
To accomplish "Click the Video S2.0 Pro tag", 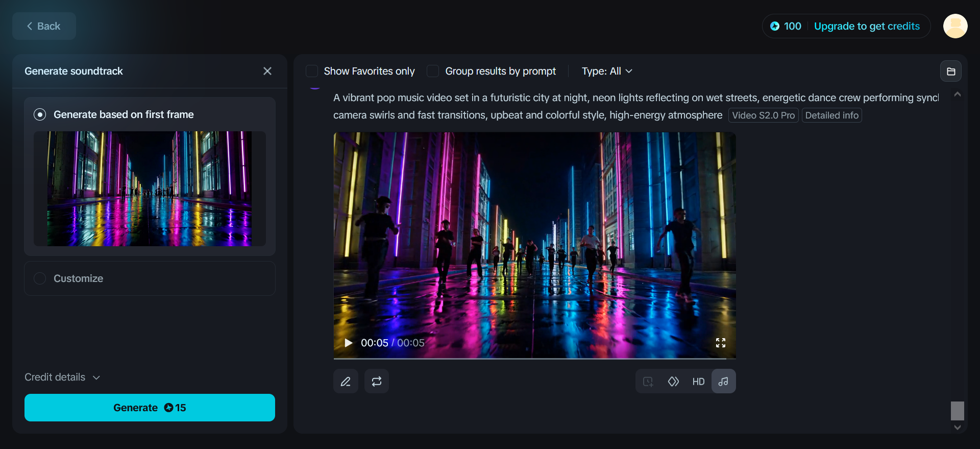I will 763,115.
